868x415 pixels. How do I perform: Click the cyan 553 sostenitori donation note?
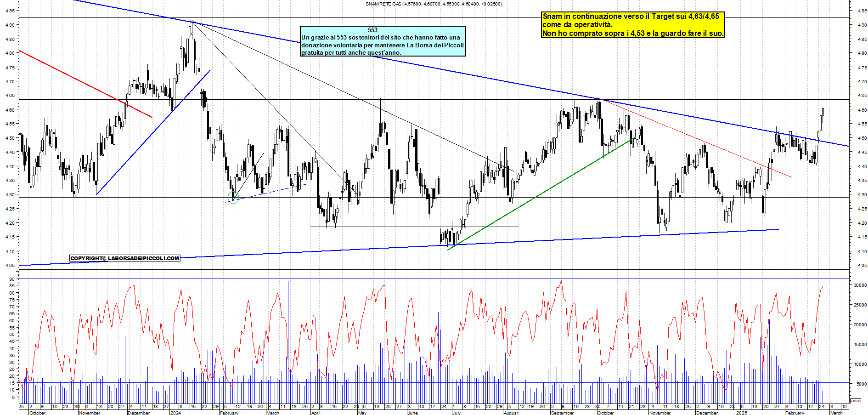click(x=383, y=41)
